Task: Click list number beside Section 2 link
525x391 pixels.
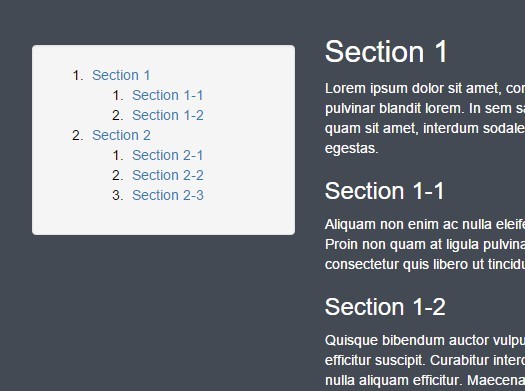Action: click(x=78, y=136)
